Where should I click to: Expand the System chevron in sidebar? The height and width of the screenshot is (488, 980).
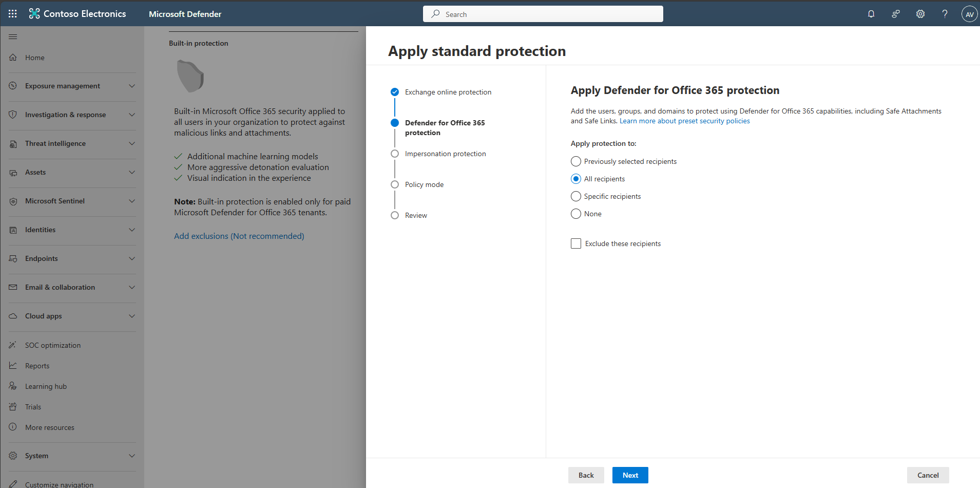[132, 456]
